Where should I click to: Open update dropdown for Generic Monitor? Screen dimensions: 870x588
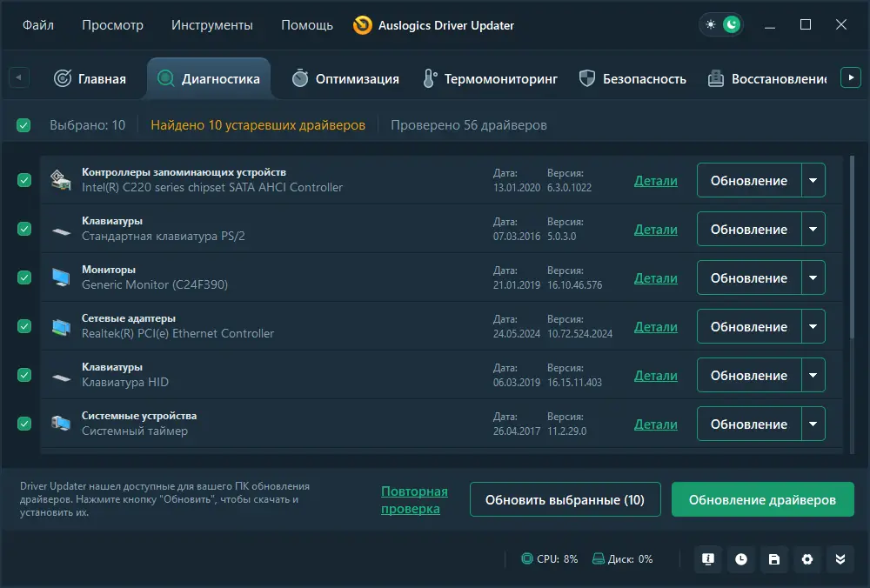pyautogui.click(x=813, y=278)
